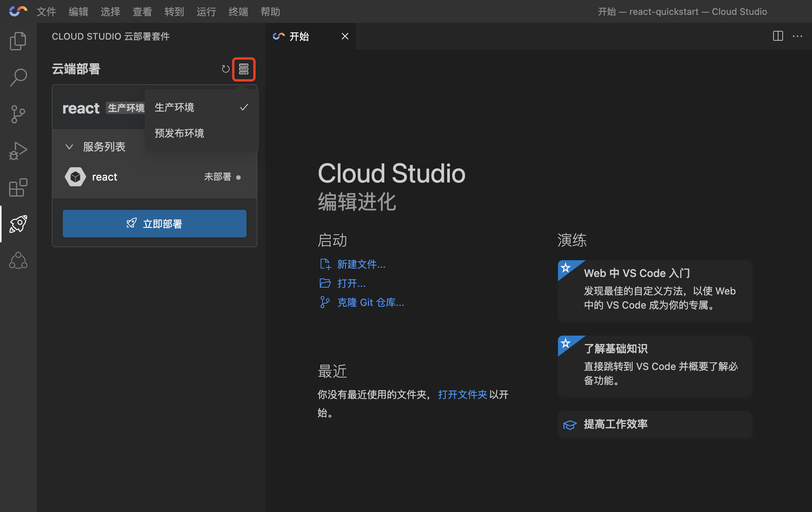Click the star badge on Web 中 VS Code 入门
Screen dimensions: 812x512
pos(566,268)
